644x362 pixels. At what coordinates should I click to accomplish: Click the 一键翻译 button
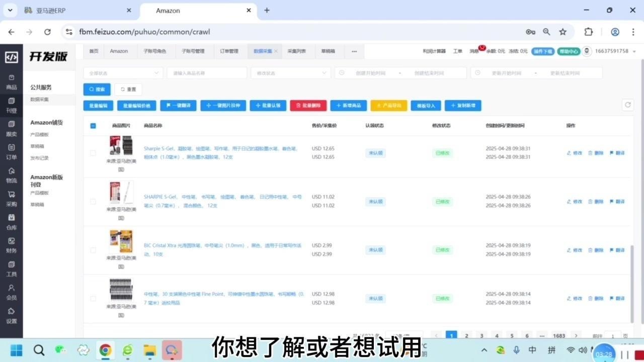click(179, 106)
